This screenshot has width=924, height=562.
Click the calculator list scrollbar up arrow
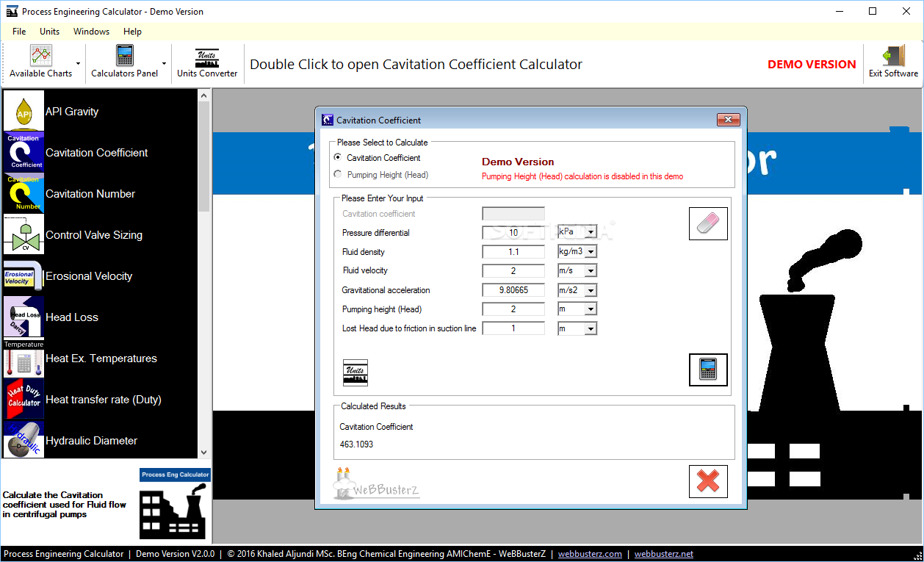point(204,96)
